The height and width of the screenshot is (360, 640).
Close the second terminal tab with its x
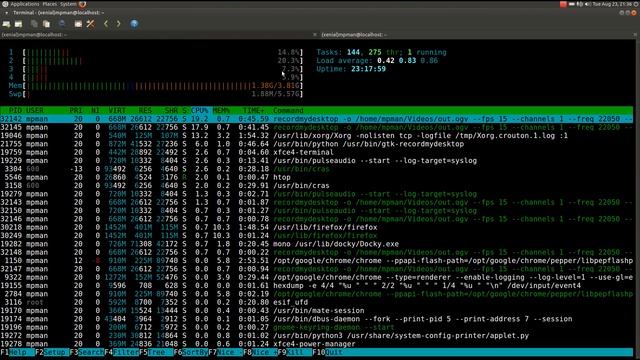click(635, 35)
